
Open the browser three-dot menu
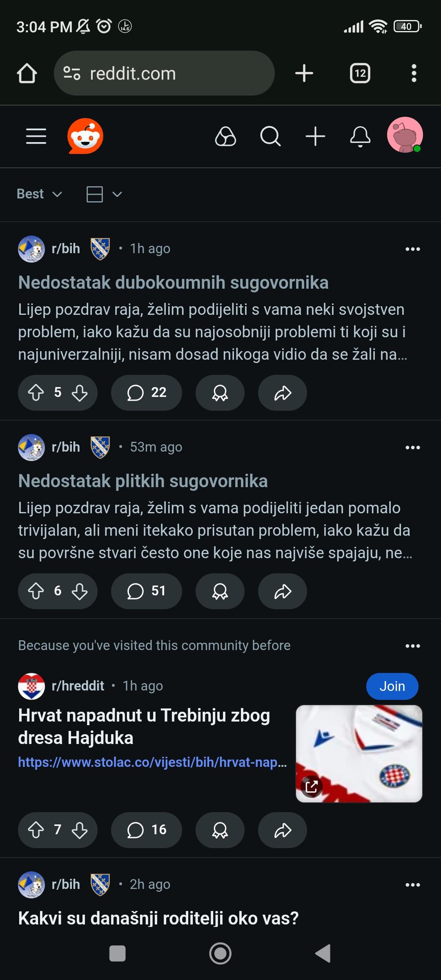(414, 73)
